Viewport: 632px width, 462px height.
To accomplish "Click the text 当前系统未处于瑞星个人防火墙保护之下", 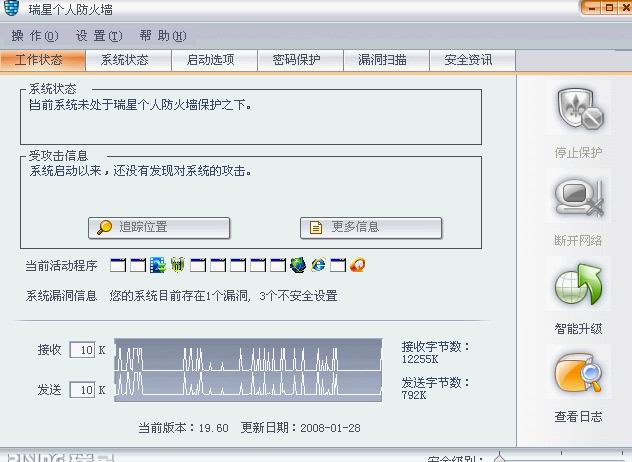I will [x=141, y=105].
